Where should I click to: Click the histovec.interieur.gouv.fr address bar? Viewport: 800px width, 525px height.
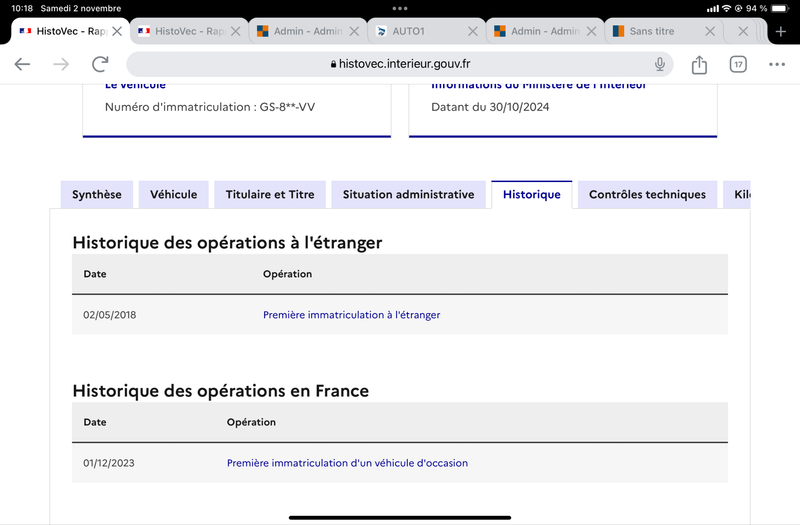click(399, 64)
